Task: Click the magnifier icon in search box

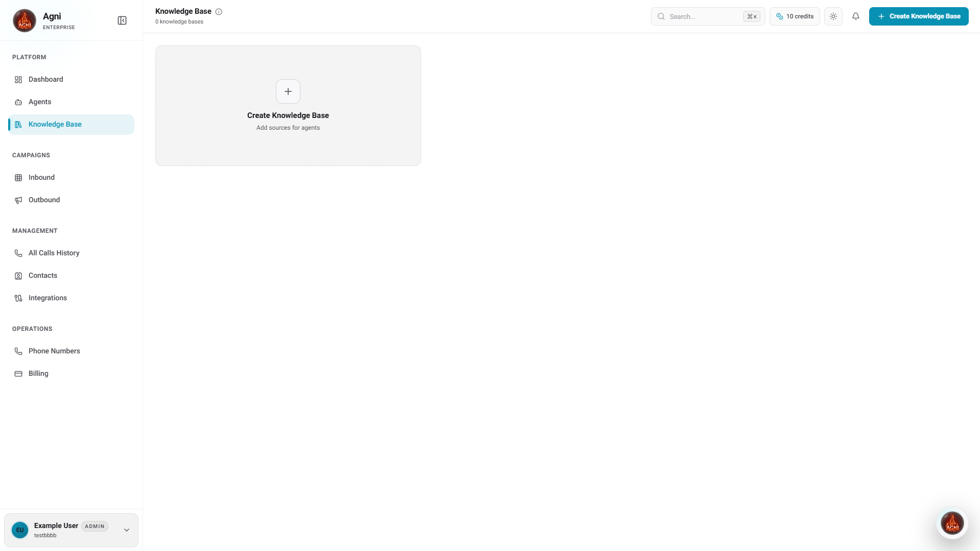Action: tap(661, 16)
